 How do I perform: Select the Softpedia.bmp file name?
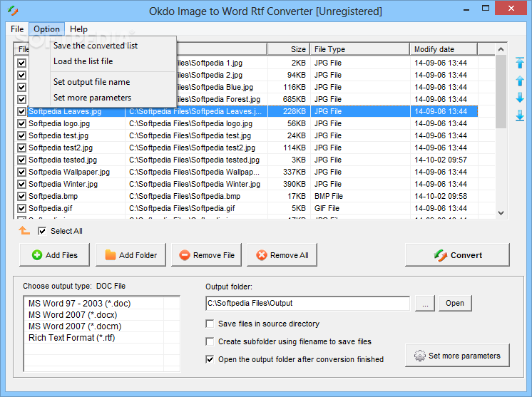[x=53, y=196]
